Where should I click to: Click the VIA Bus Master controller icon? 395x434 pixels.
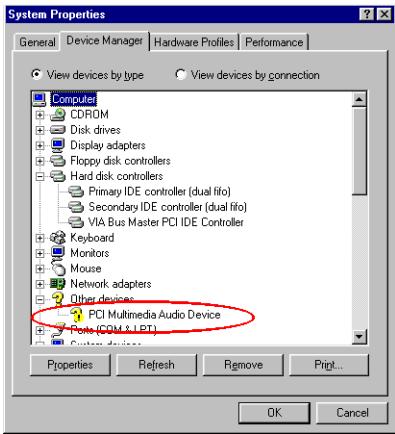76,222
